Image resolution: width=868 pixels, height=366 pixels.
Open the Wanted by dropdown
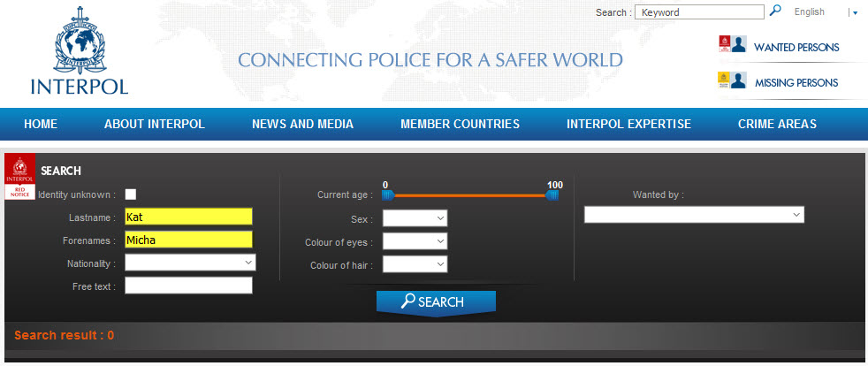(694, 215)
